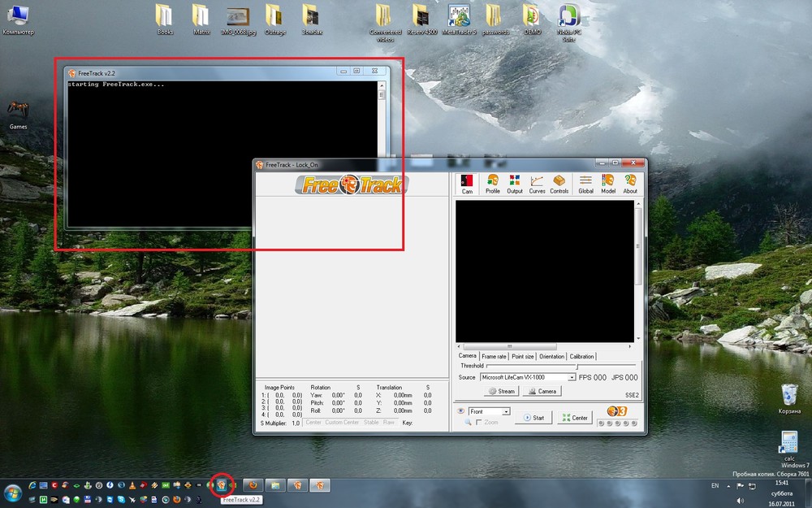Open the DEMO desktop folder
Viewport: 812px width, 508px height.
pos(532,20)
